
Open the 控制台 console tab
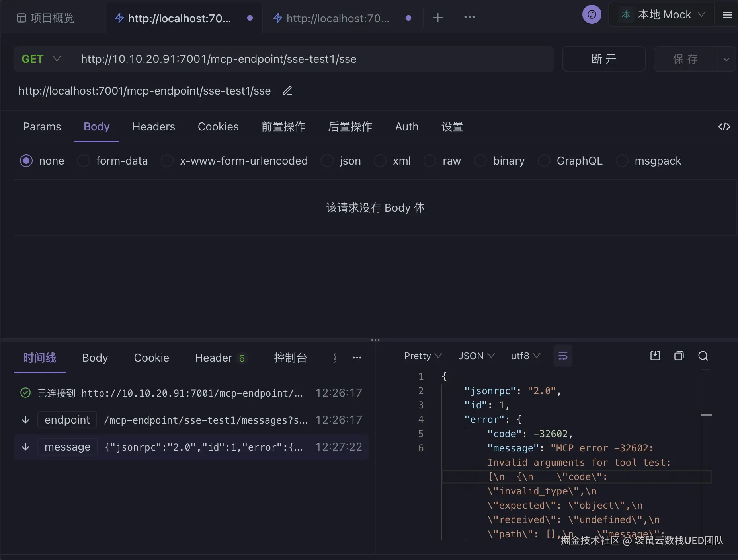point(290,358)
